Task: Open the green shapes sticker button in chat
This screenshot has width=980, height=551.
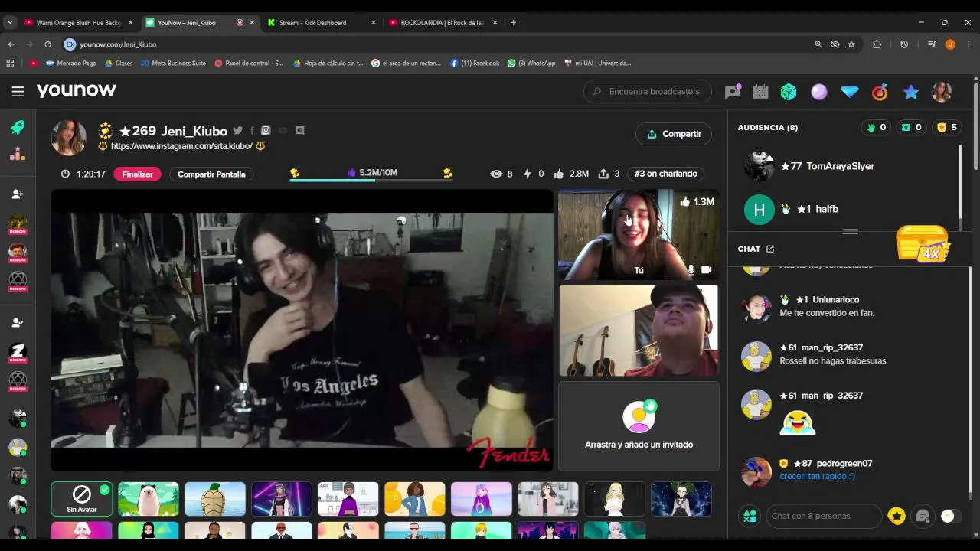Action: pyautogui.click(x=750, y=517)
